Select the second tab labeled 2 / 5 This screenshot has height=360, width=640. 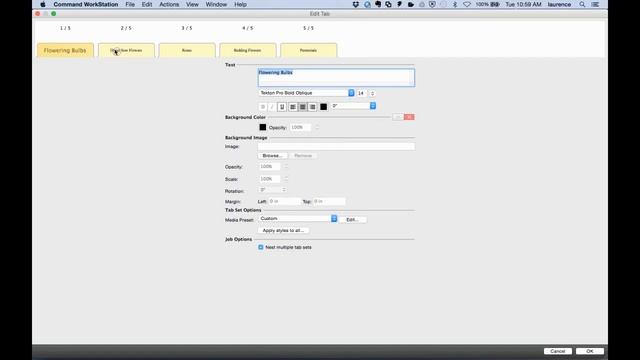126,50
